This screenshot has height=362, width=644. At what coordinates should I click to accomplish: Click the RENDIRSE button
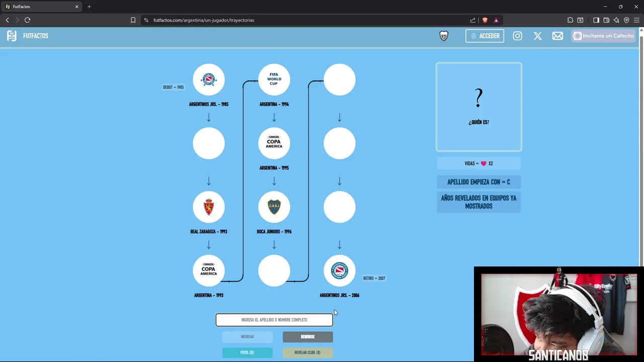pos(308,337)
